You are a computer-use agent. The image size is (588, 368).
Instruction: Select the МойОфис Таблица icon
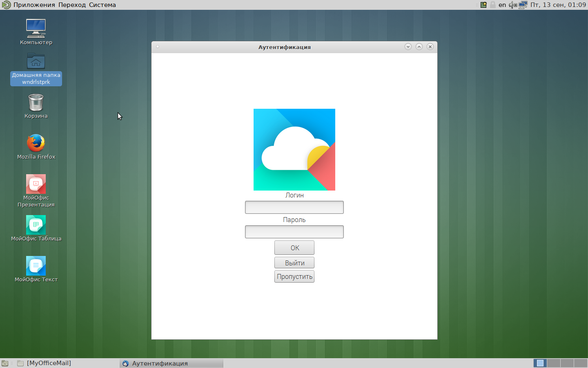(x=36, y=228)
